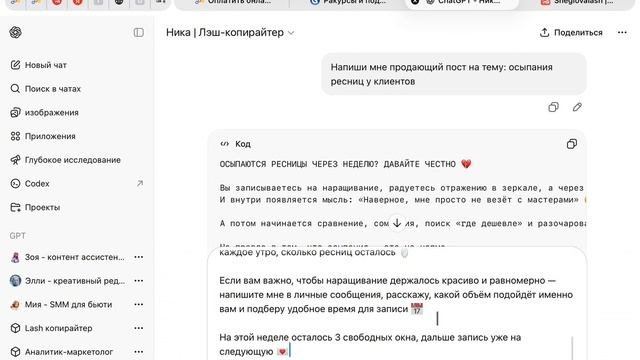Screen dimensions: 640x360
Task: Click the GPT section header
Action: pyautogui.click(x=18, y=236)
